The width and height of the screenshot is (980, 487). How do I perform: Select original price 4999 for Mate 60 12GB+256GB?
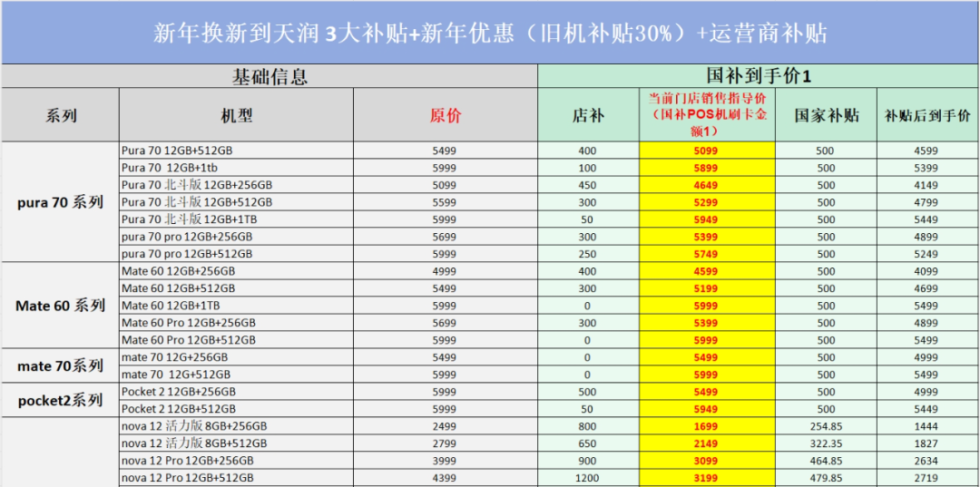(x=446, y=271)
